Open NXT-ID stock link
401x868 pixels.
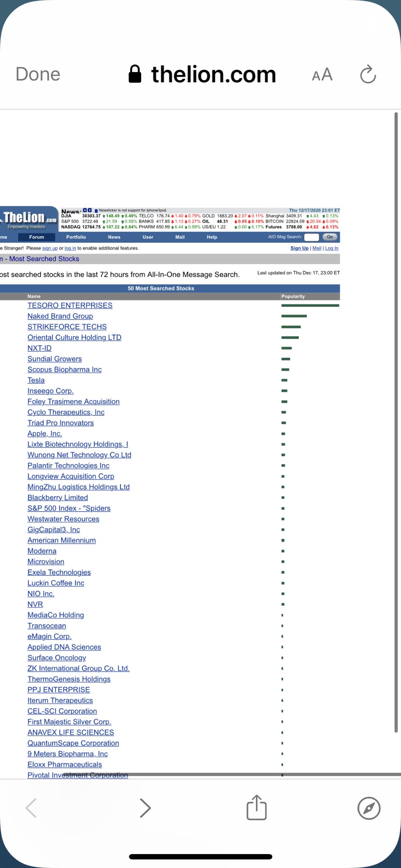(39, 348)
